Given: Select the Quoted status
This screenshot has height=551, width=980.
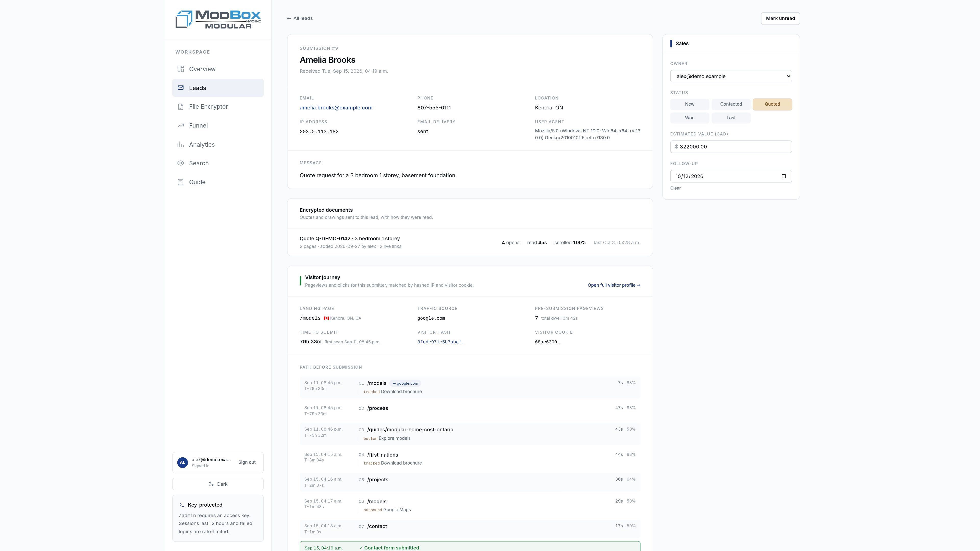Looking at the screenshot, I should click(772, 104).
